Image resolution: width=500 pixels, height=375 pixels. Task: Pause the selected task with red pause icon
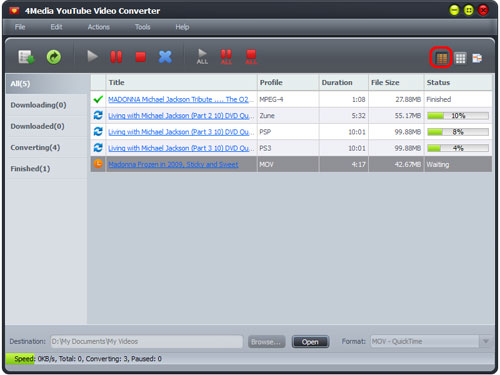[x=116, y=57]
